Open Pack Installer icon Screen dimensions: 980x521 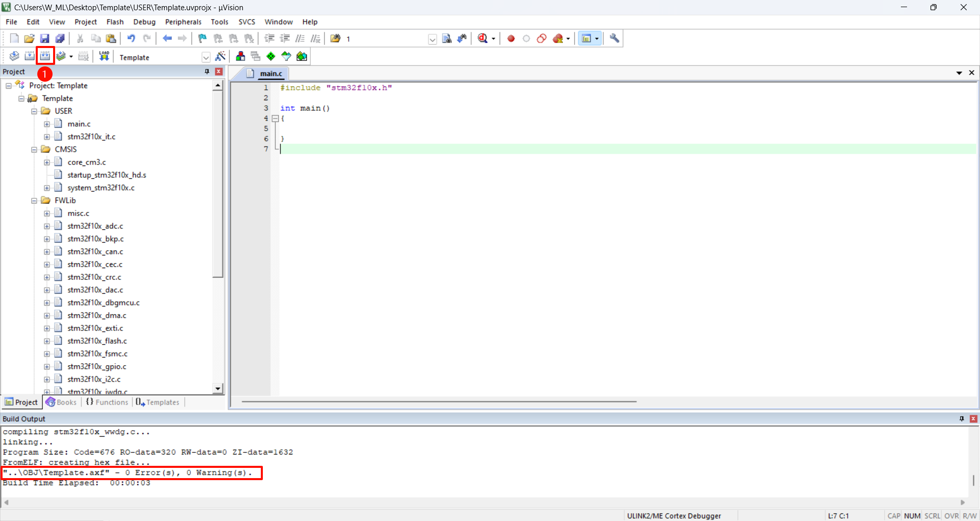pyautogui.click(x=302, y=56)
